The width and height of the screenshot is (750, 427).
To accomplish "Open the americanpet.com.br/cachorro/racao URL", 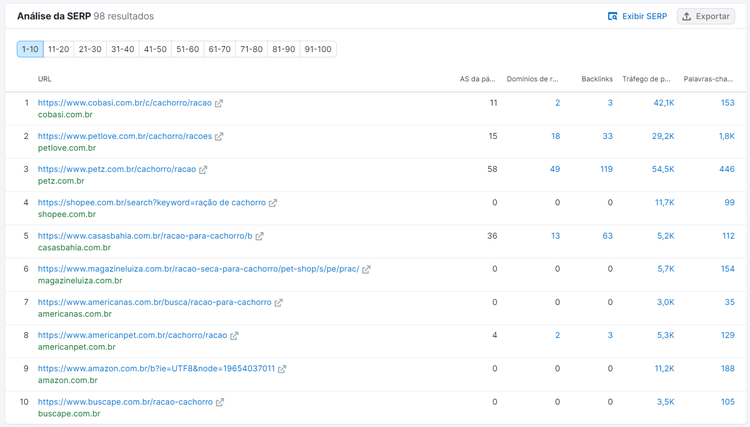I will 132,336.
